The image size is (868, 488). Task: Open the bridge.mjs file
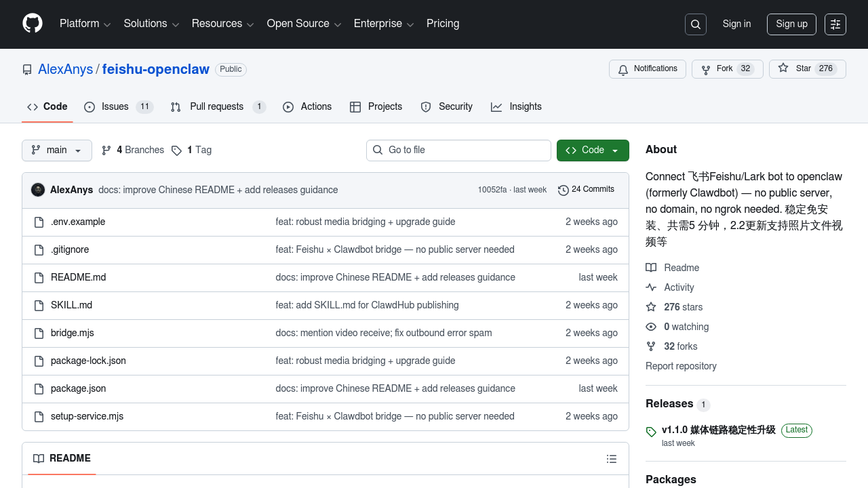[73, 333]
